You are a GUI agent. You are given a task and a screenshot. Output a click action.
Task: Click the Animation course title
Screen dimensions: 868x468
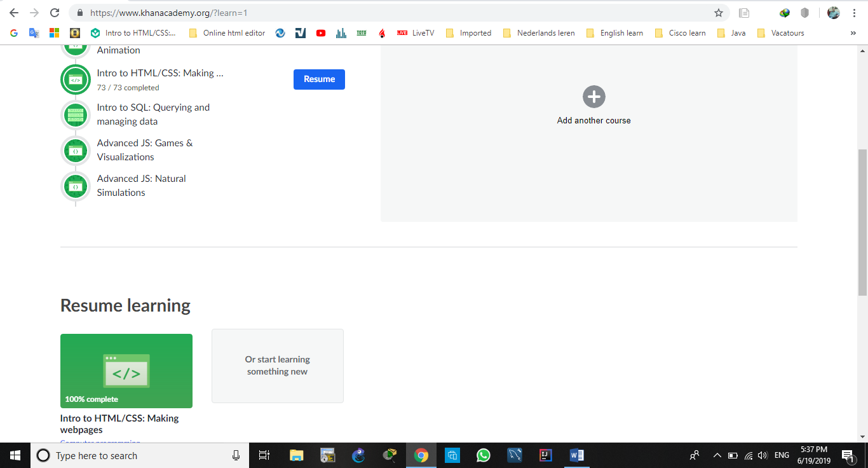click(x=118, y=50)
